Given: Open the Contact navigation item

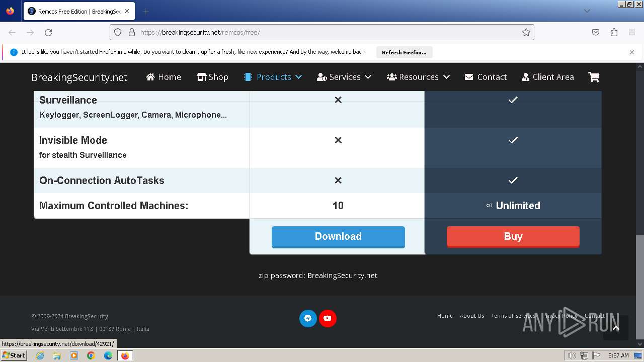Looking at the screenshot, I should point(486,77).
